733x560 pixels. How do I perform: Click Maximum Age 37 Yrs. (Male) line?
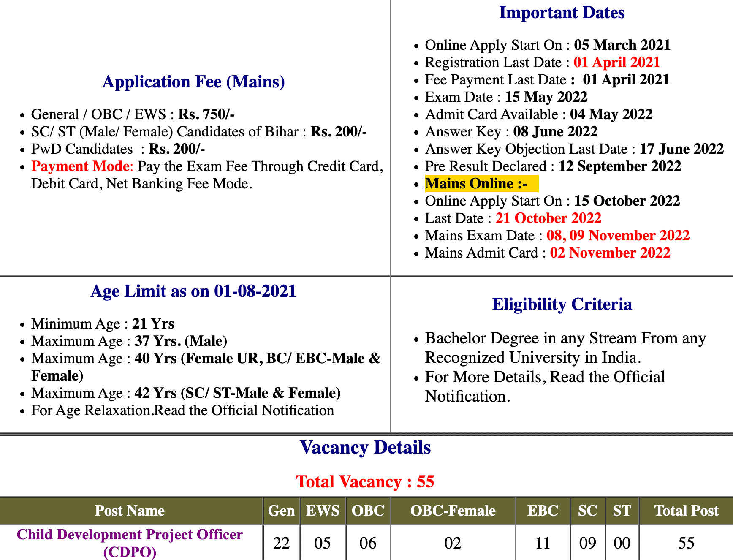click(x=129, y=341)
